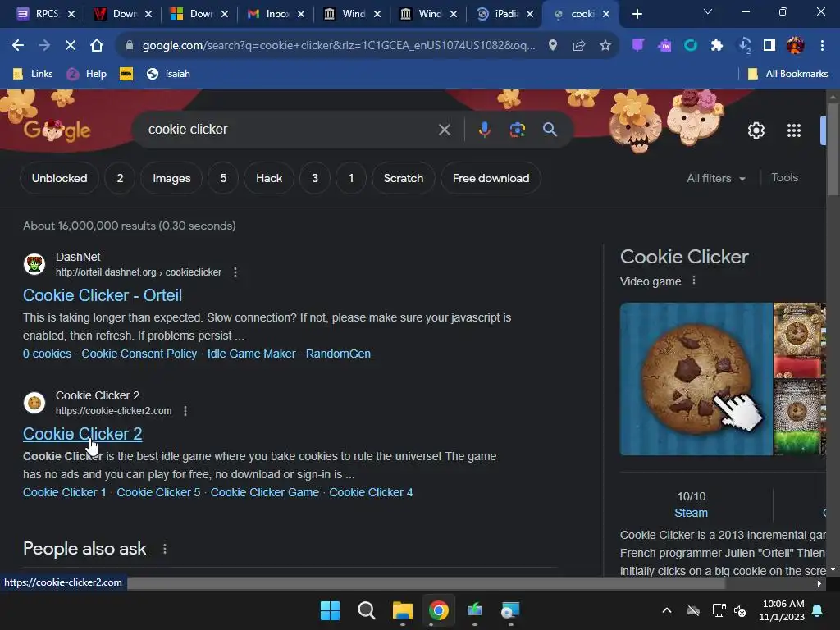840x630 pixels.
Task: Select the Free download filter chip
Action: click(x=491, y=178)
